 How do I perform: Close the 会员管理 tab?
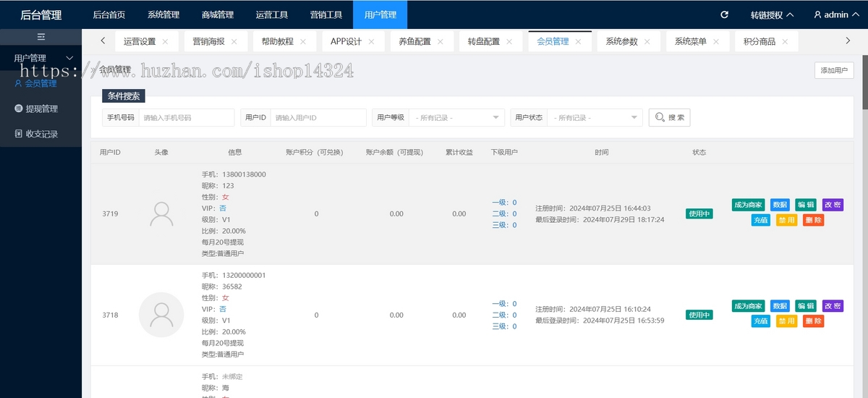pyautogui.click(x=579, y=42)
